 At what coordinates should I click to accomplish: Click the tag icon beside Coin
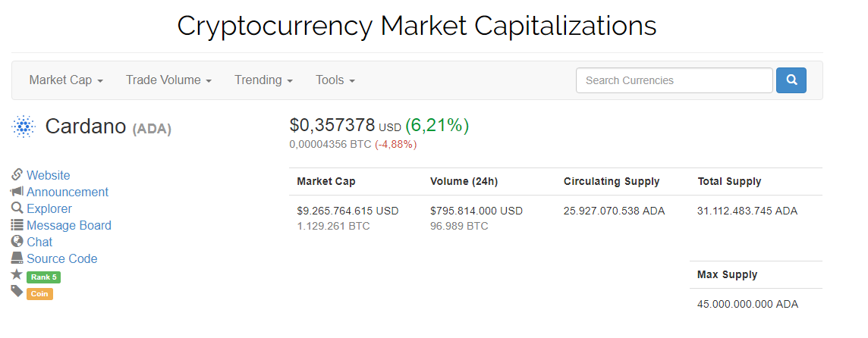[17, 291]
